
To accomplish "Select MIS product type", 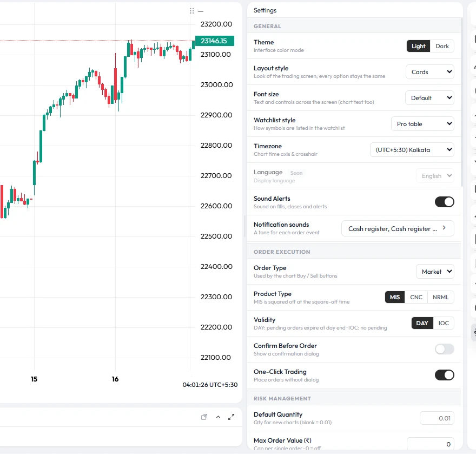I will tap(395, 297).
